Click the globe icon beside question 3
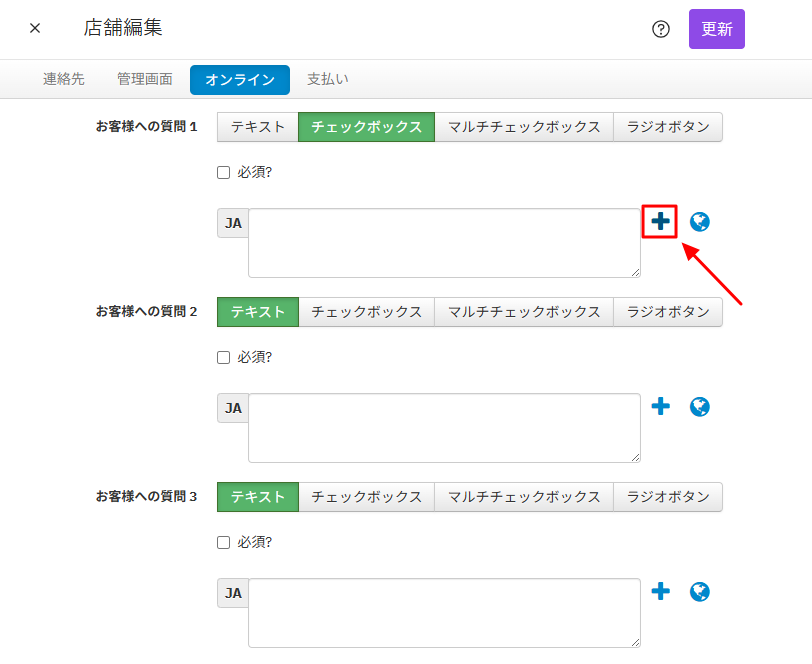This screenshot has height=664, width=812. 700,592
